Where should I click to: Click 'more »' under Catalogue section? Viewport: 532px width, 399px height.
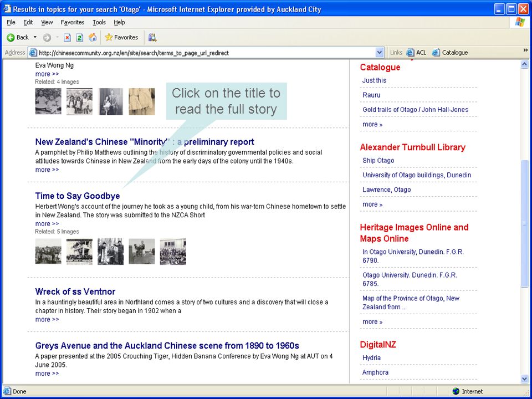(x=372, y=125)
